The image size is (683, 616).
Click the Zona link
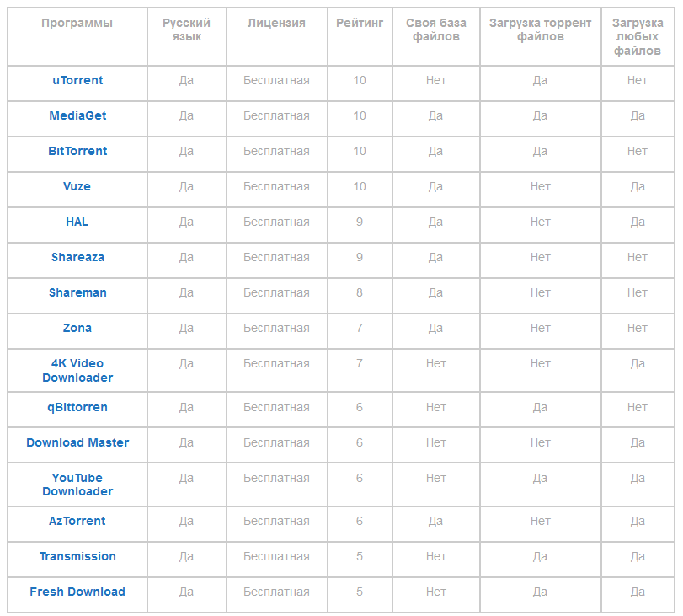(77, 328)
